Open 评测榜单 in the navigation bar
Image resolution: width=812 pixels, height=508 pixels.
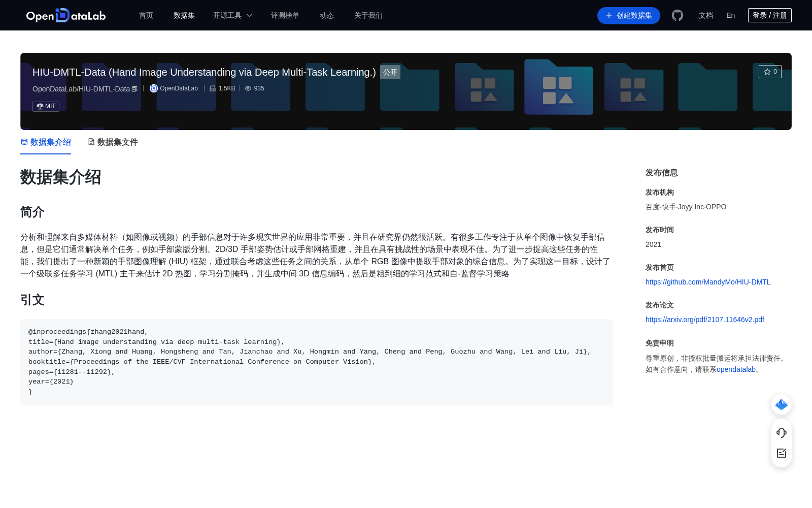click(285, 15)
